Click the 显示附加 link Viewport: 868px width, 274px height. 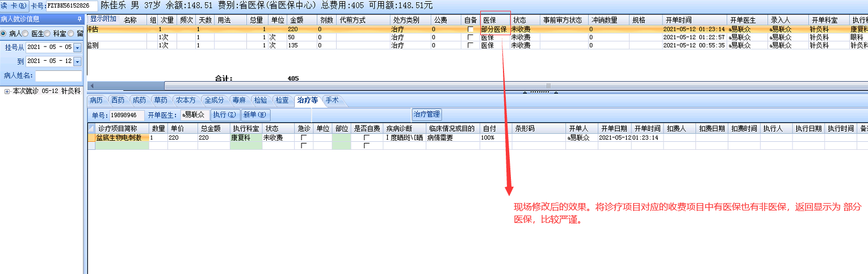pos(103,18)
